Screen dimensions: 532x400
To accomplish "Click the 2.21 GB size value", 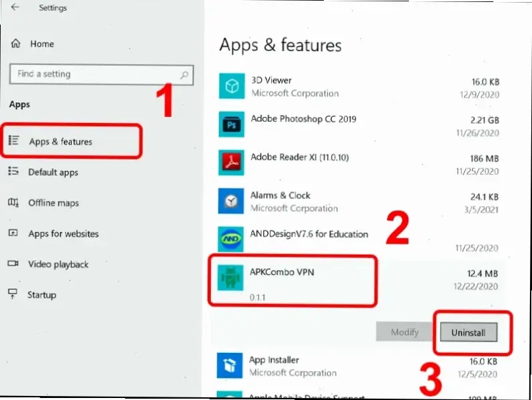I will (x=484, y=120).
